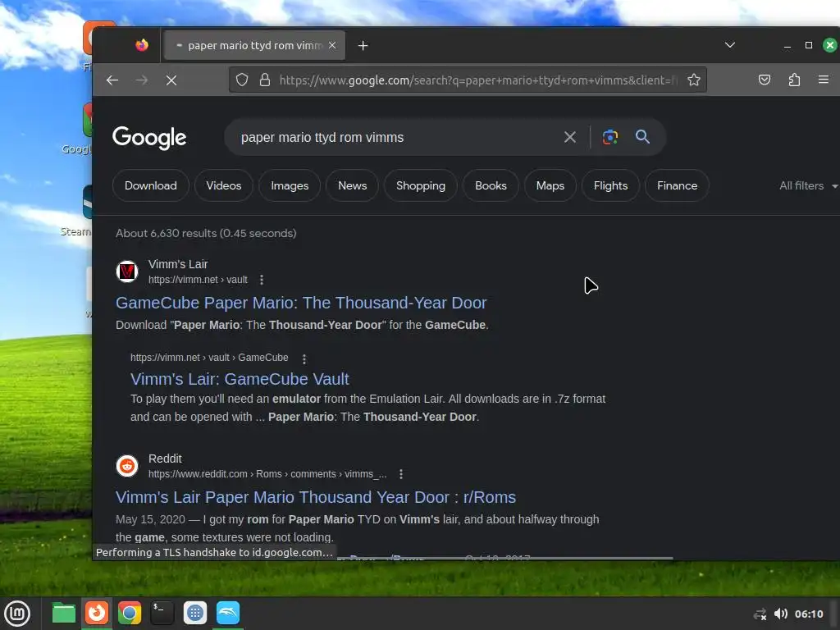The width and height of the screenshot is (840, 630).
Task: Click the Vimm's Lair site name text
Action: (x=178, y=264)
